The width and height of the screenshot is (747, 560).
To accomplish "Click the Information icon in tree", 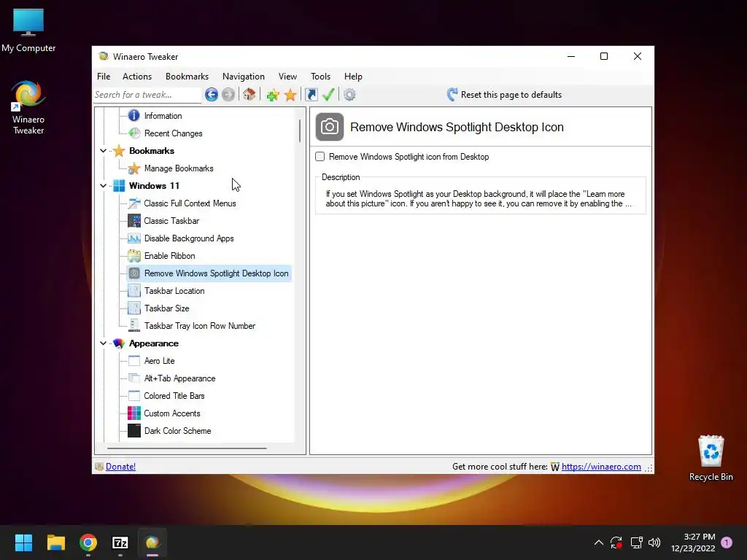I will pyautogui.click(x=134, y=116).
